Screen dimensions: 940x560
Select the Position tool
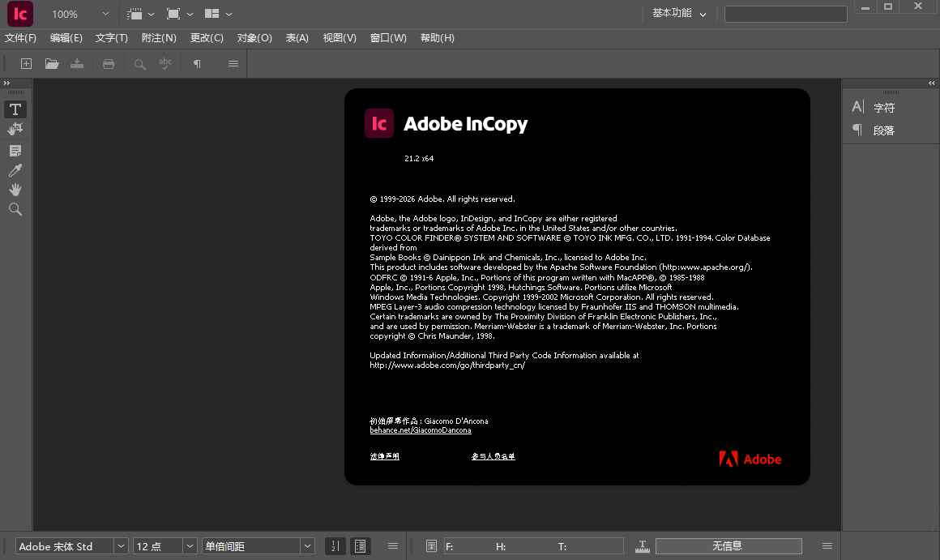point(15,129)
